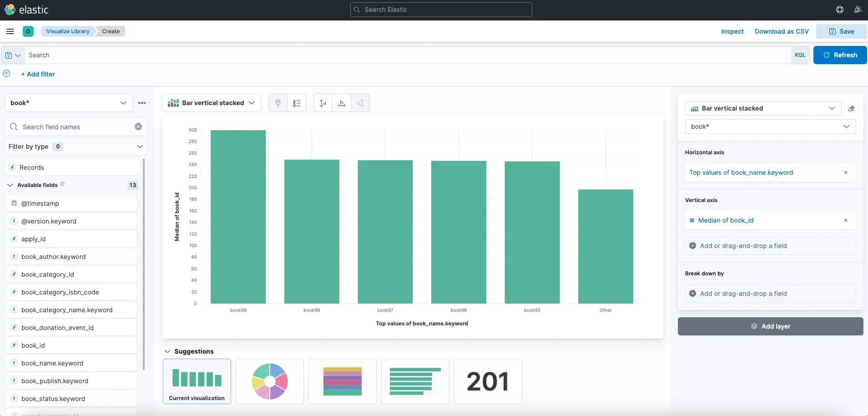The width and height of the screenshot is (868, 416).
Task: Collapse the Available fields section
Action: point(10,185)
